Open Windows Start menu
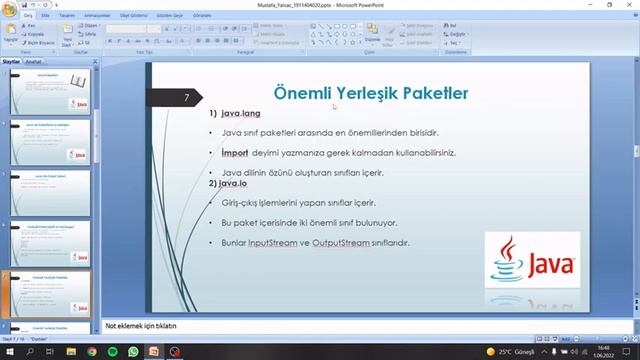640x360 pixels. pos(9,351)
